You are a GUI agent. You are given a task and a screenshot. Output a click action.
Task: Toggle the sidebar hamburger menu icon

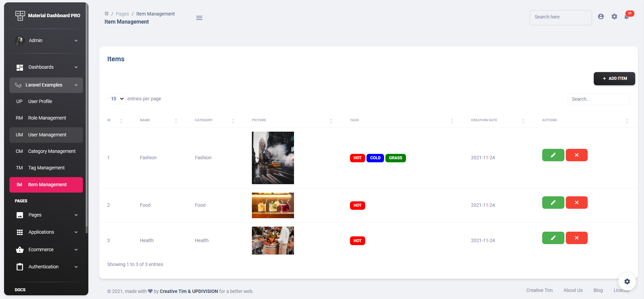coord(199,18)
